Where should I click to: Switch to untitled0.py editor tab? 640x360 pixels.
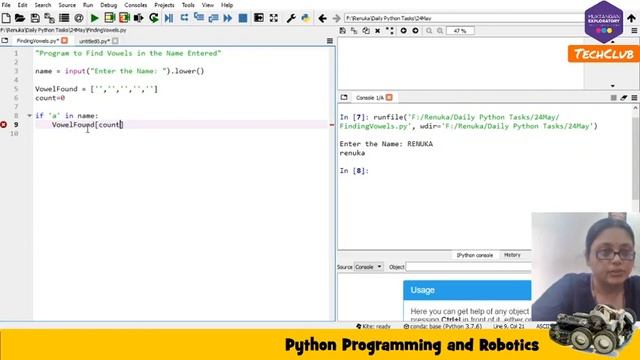coord(94,41)
